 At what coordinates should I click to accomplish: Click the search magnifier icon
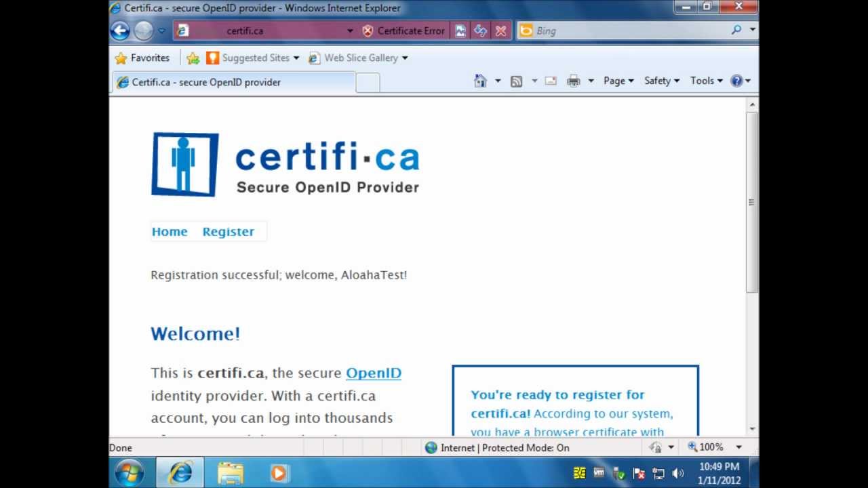pyautogui.click(x=736, y=30)
